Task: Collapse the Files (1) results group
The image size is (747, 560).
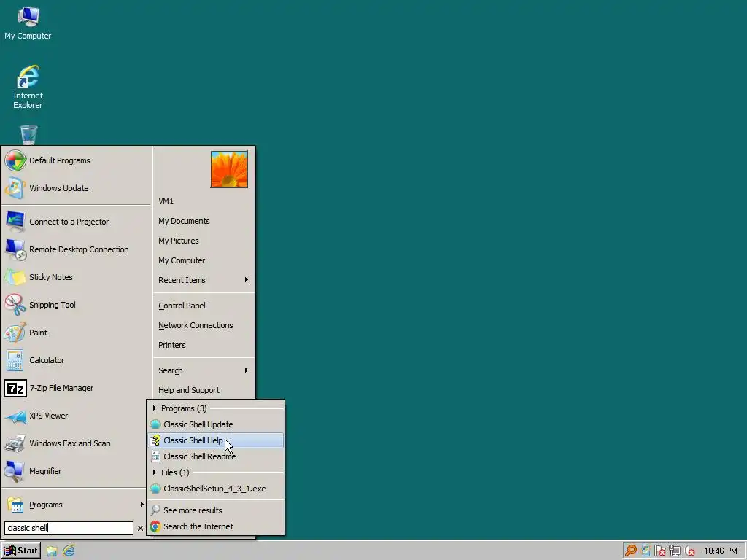Action: (x=155, y=472)
